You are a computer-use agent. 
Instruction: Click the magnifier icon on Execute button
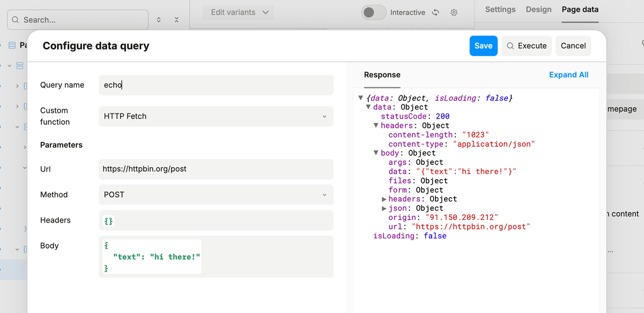pyautogui.click(x=511, y=46)
